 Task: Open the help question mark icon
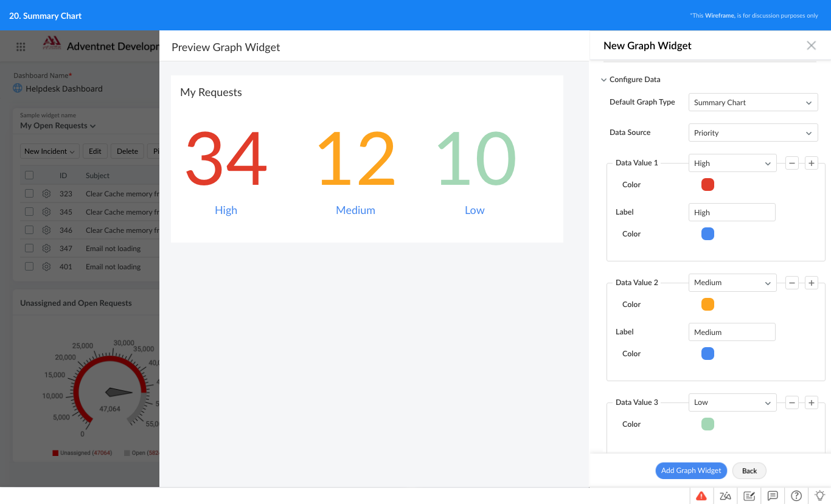click(796, 495)
